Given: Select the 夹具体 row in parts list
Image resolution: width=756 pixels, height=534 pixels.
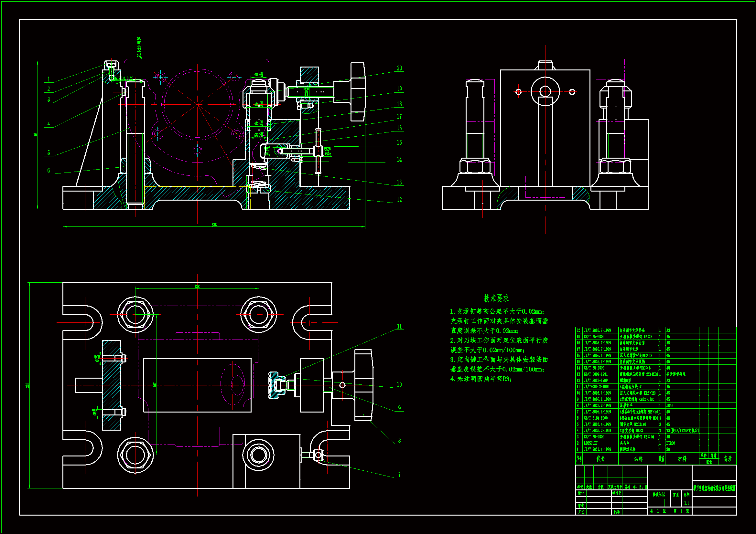Looking at the screenshot, I should coord(625,443).
